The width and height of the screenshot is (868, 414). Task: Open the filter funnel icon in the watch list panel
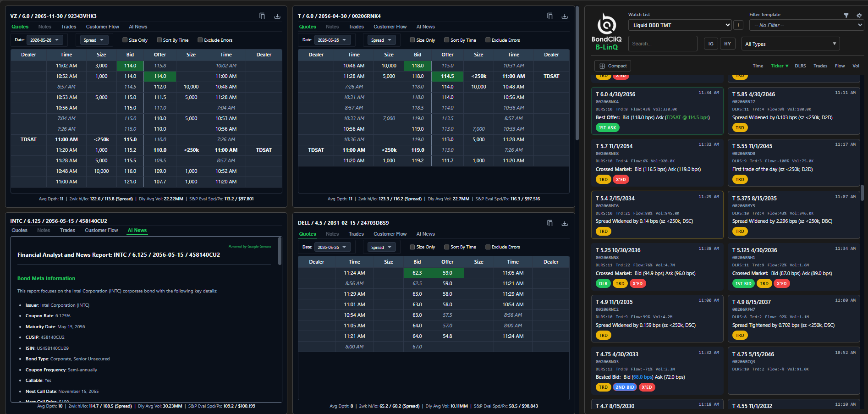click(x=846, y=15)
